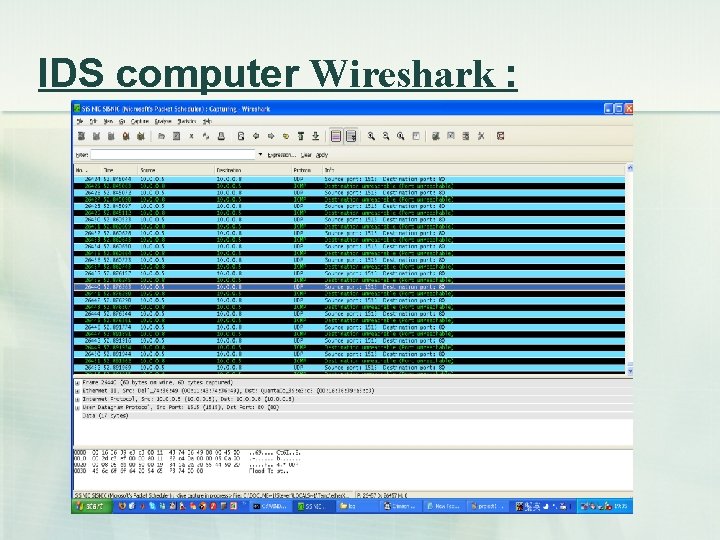Open the File menu
Viewport: 720px width, 540px height.
click(x=80, y=121)
